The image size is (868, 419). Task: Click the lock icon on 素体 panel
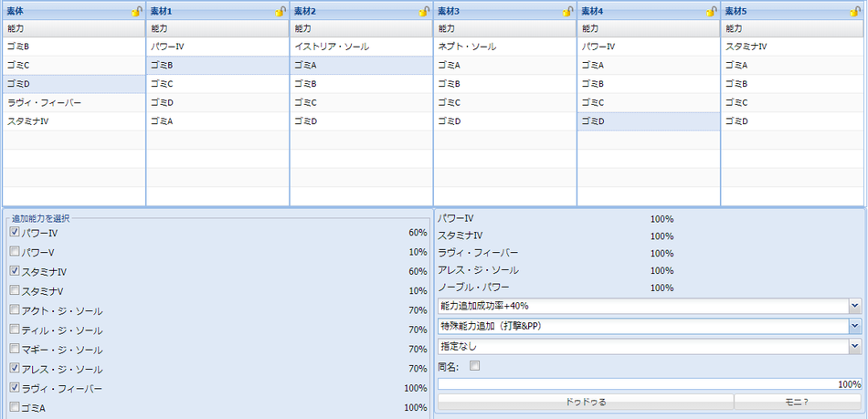tap(136, 11)
